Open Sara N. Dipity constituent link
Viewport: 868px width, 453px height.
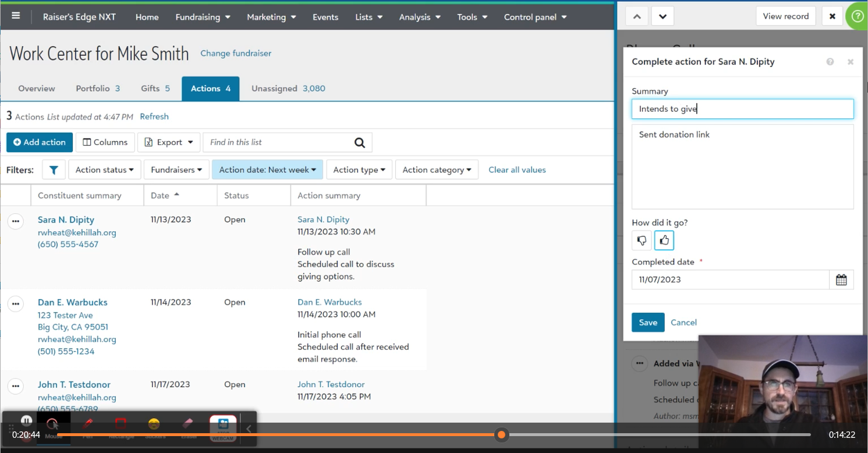tap(66, 220)
